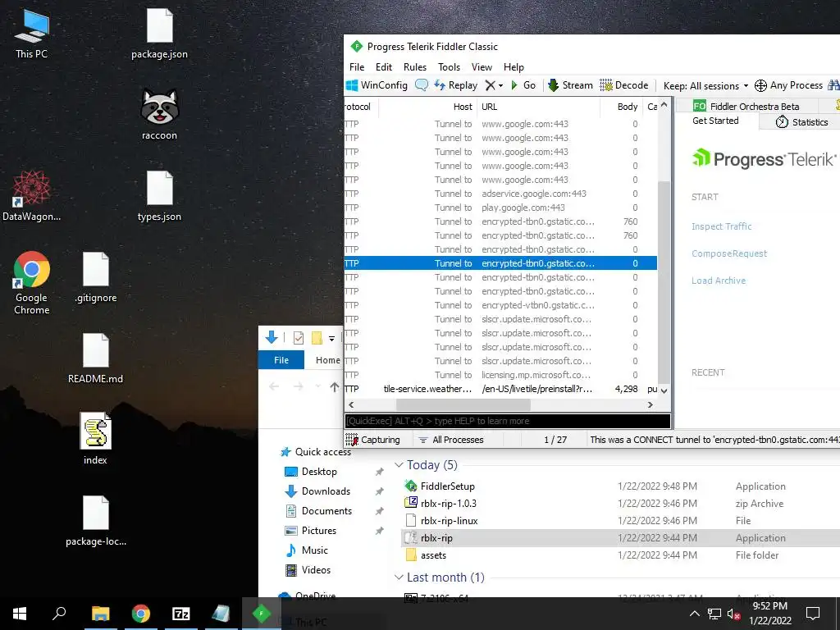This screenshot has height=630, width=840.
Task: Toggle Stream mode in Fiddler toolbar
Action: (x=570, y=85)
